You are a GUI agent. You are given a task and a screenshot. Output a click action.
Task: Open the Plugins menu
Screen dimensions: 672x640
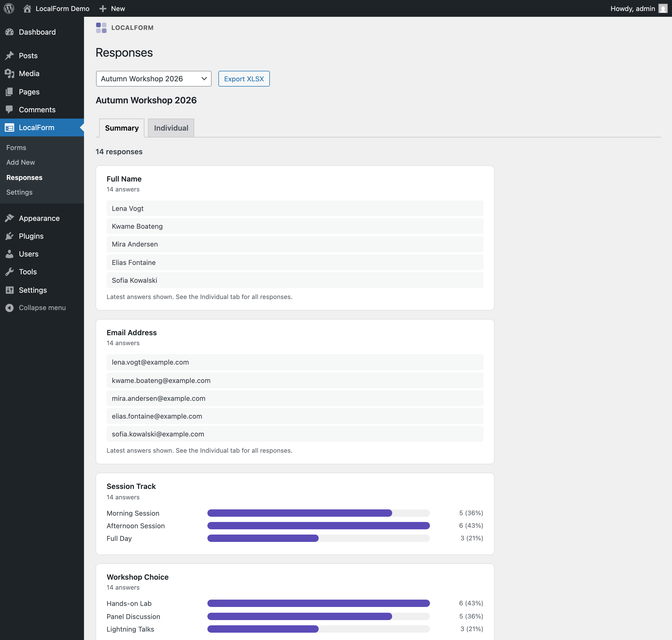(x=42, y=236)
